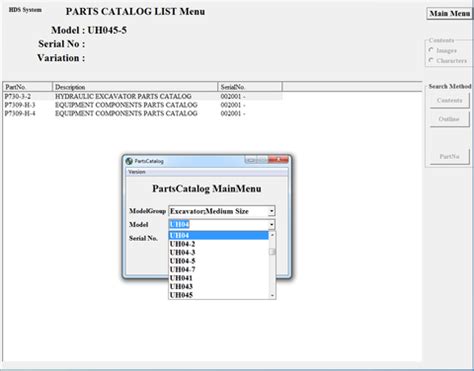Click the SerialNo. column header

pos(250,87)
